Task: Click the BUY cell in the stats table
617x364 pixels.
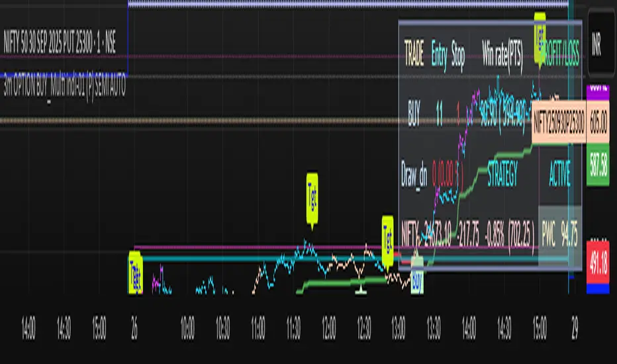Action: click(x=414, y=114)
